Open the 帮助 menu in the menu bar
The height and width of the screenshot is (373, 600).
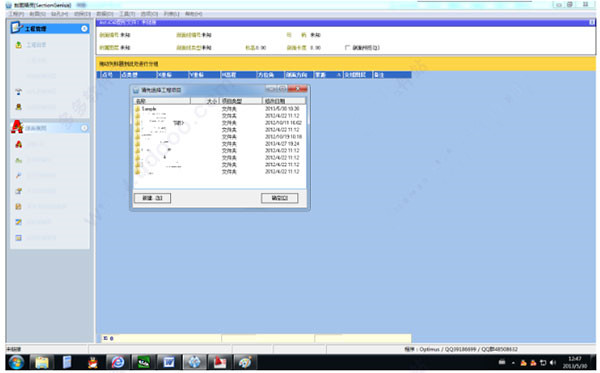194,14
